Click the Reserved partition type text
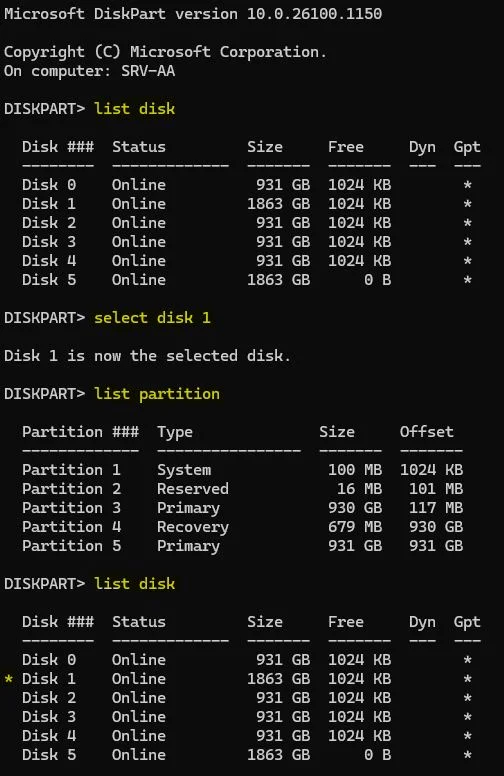This screenshot has height=776, width=504. [193, 489]
